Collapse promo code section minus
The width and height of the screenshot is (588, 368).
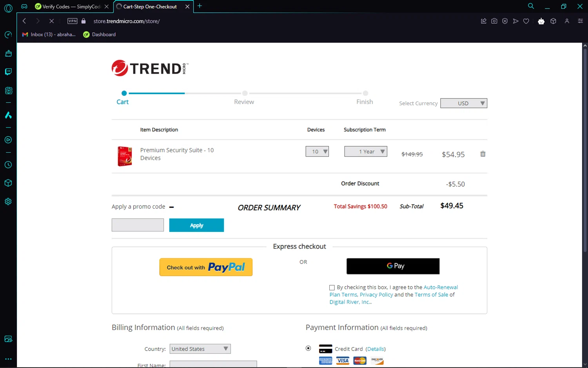tap(171, 207)
